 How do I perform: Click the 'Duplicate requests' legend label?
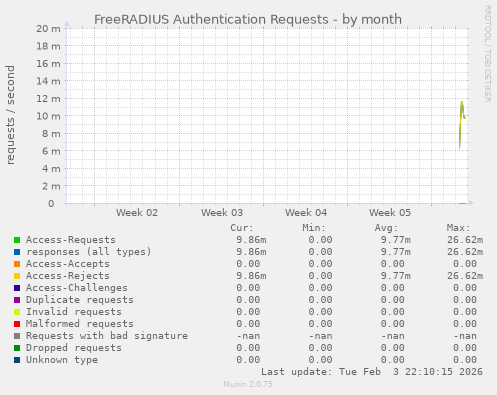pyautogui.click(x=80, y=300)
